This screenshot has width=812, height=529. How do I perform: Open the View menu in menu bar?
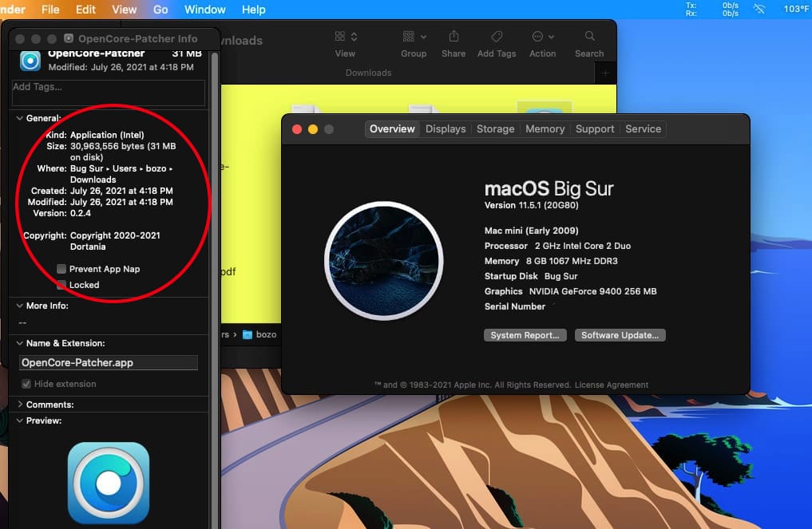(125, 10)
